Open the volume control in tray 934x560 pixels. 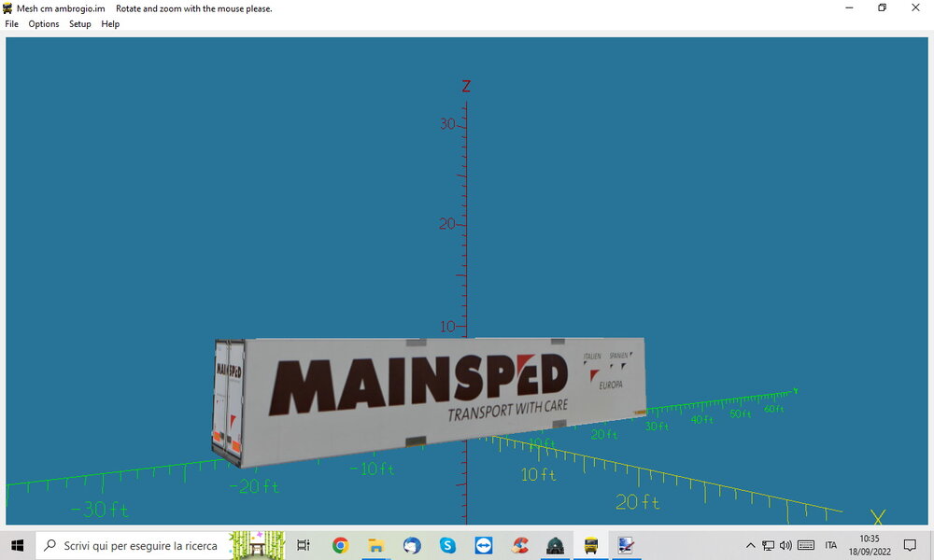click(x=785, y=545)
